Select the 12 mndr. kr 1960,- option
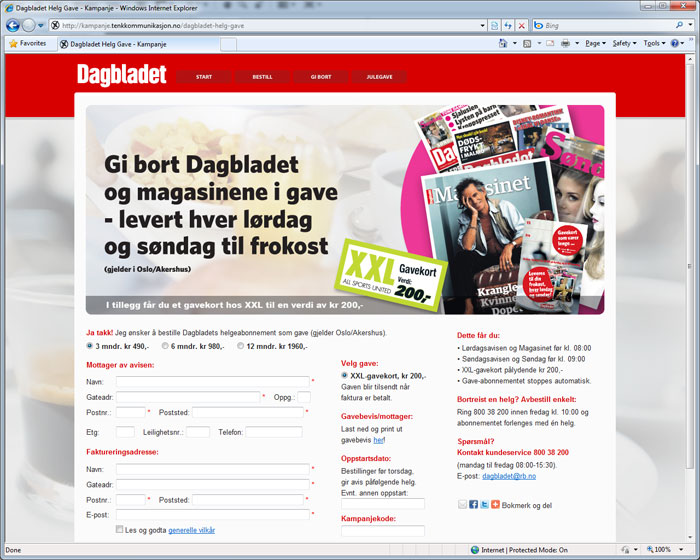The width and height of the screenshot is (700, 560). click(241, 346)
